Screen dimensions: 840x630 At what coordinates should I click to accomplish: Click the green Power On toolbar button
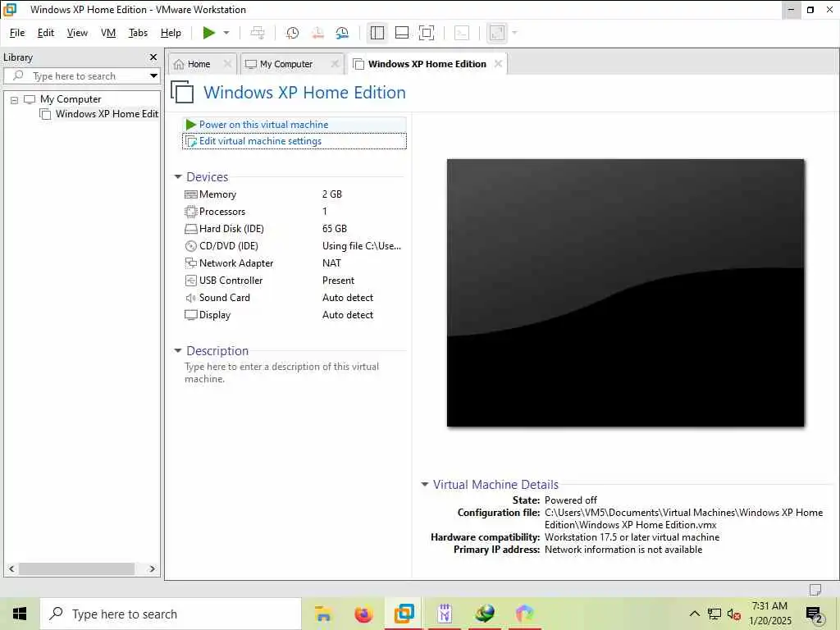209,33
